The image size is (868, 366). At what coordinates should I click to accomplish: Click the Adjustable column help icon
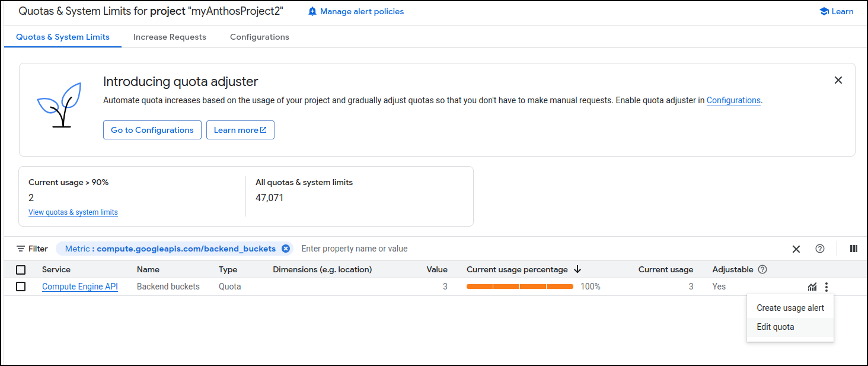[762, 269]
